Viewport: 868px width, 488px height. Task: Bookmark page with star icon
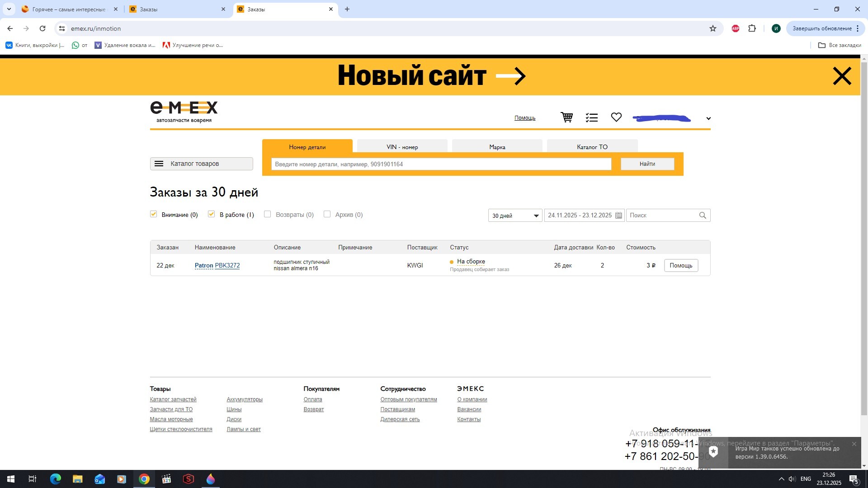(713, 28)
